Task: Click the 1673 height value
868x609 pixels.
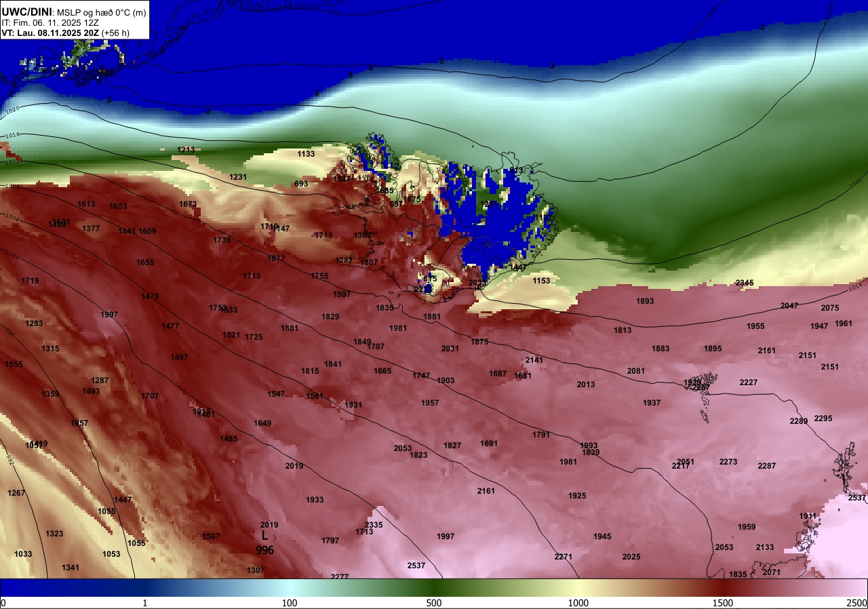Action: [x=188, y=204]
